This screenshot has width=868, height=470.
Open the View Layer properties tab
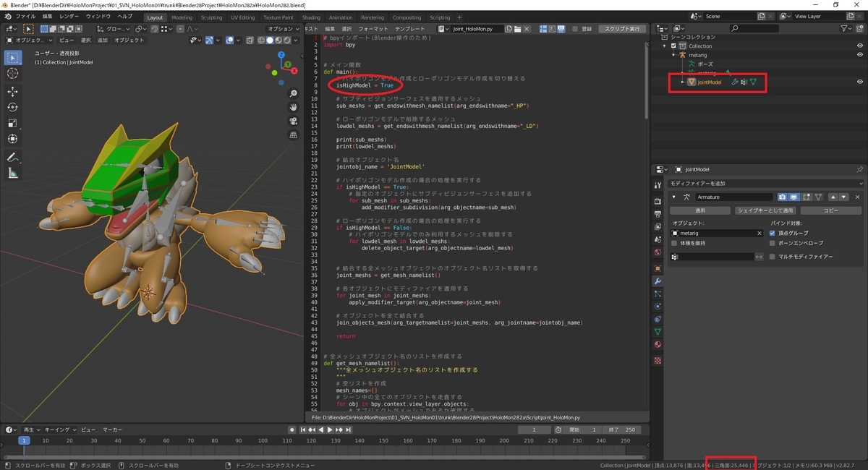point(658,226)
